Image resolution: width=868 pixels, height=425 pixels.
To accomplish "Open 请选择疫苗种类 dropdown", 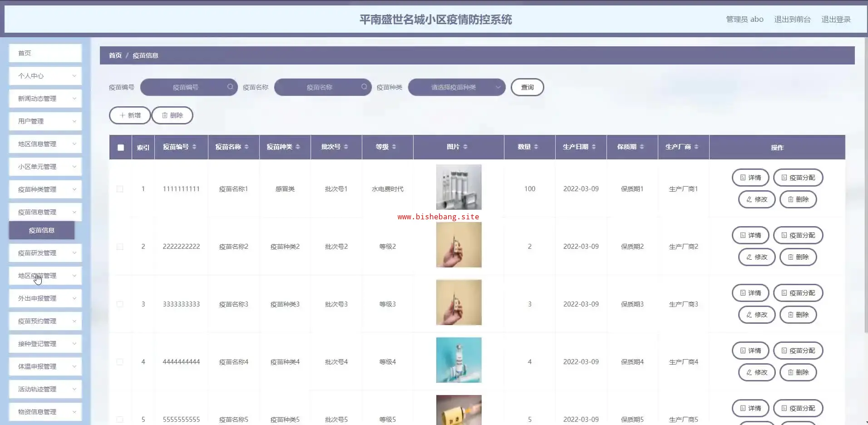I will [x=456, y=87].
